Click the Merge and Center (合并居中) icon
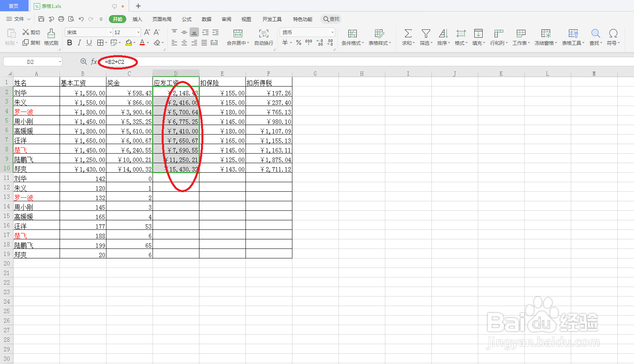The height and width of the screenshot is (364, 634). 238,33
